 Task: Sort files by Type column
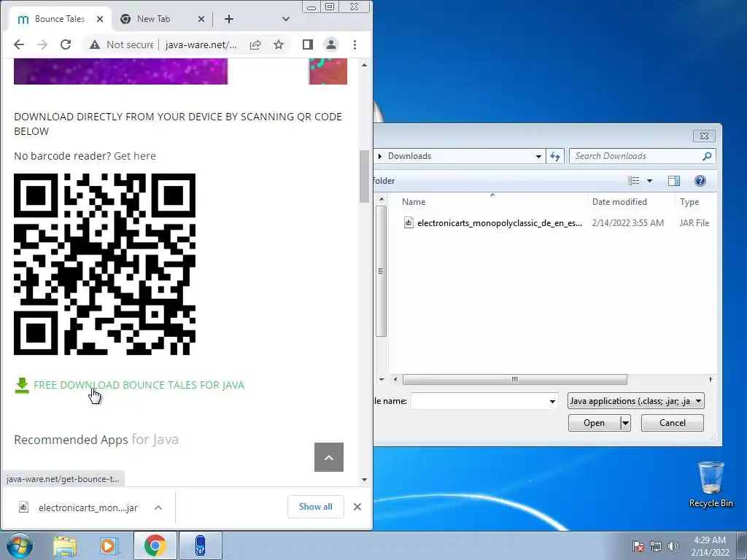[695, 202]
